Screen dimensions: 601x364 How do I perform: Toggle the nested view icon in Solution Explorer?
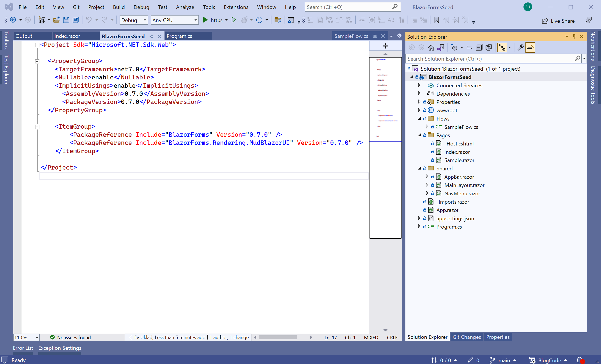click(x=502, y=47)
